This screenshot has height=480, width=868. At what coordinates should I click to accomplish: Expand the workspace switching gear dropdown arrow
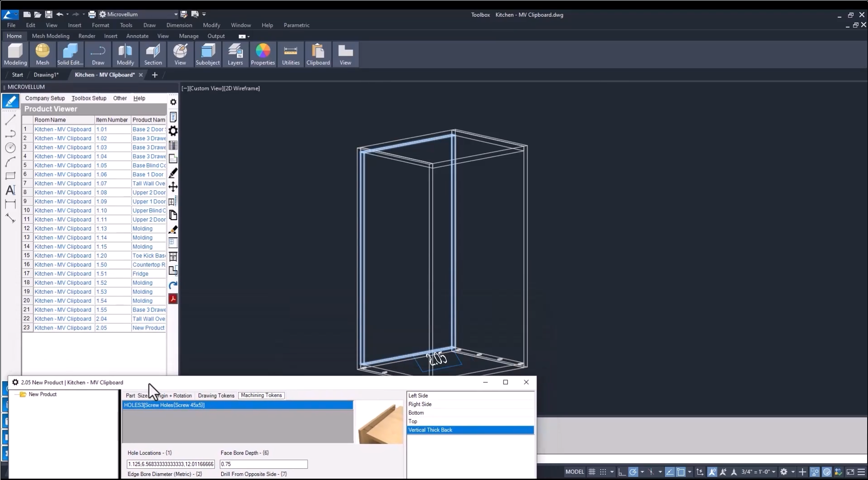point(793,472)
